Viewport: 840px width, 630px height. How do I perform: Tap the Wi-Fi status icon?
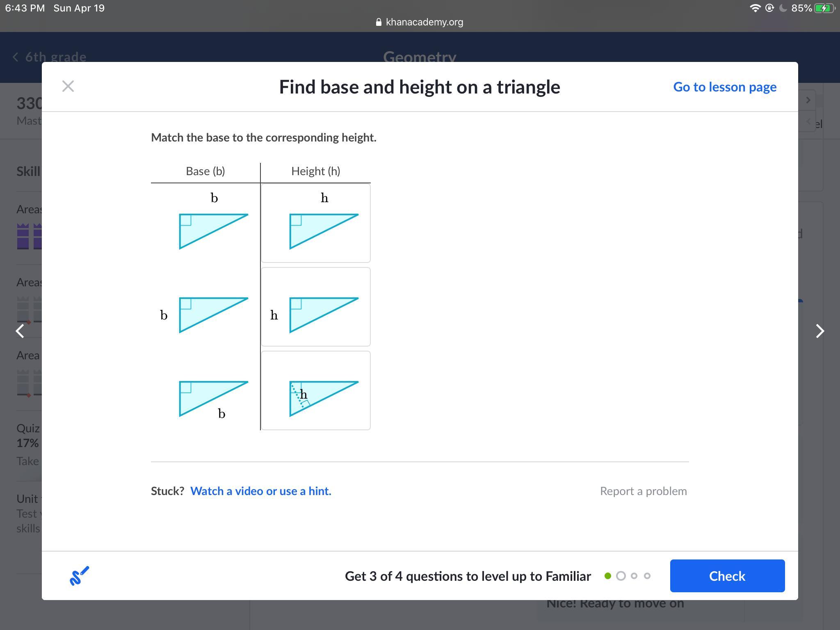(x=755, y=8)
